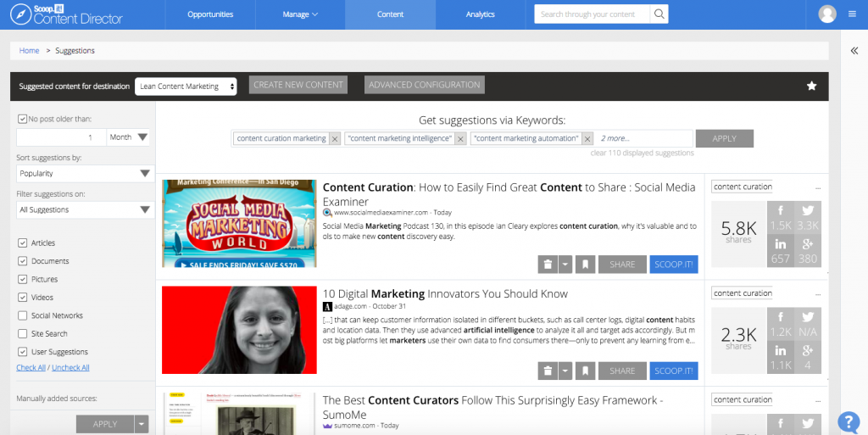
Task: Open the Analytics tab
Action: coord(481,14)
